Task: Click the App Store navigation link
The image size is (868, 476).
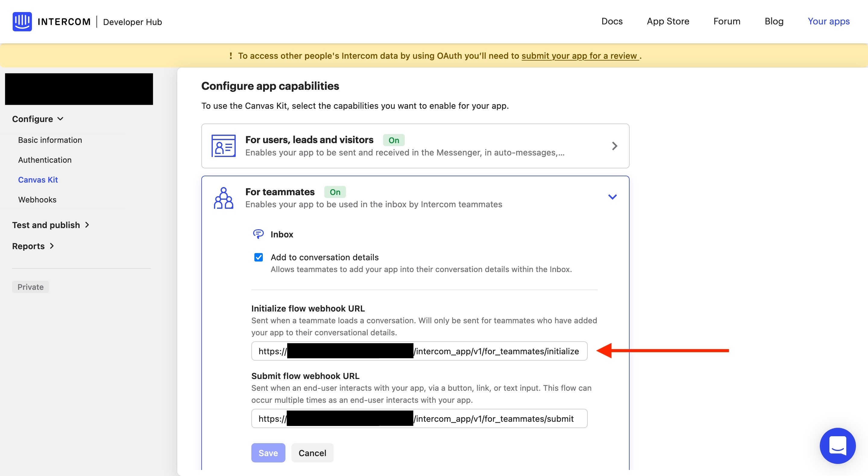Action: 668,21
